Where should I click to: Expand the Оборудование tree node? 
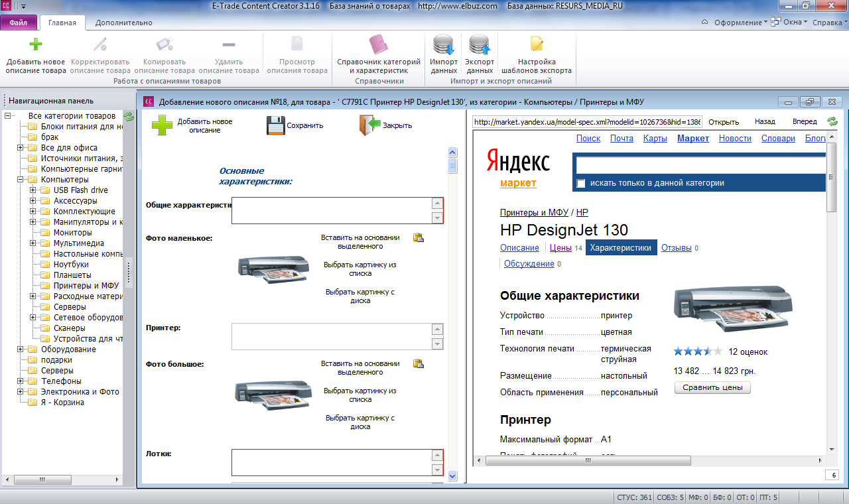pos(21,349)
